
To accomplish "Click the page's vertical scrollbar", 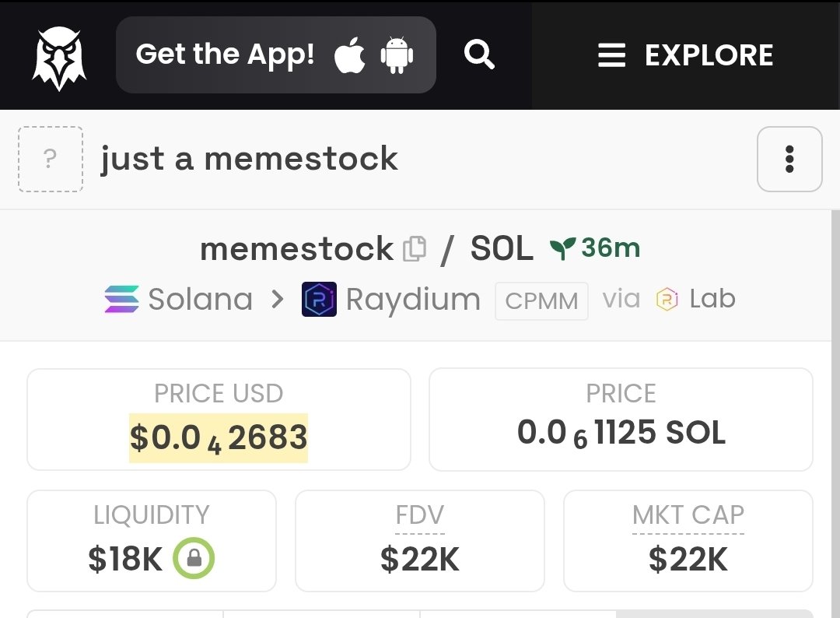I will [835, 414].
